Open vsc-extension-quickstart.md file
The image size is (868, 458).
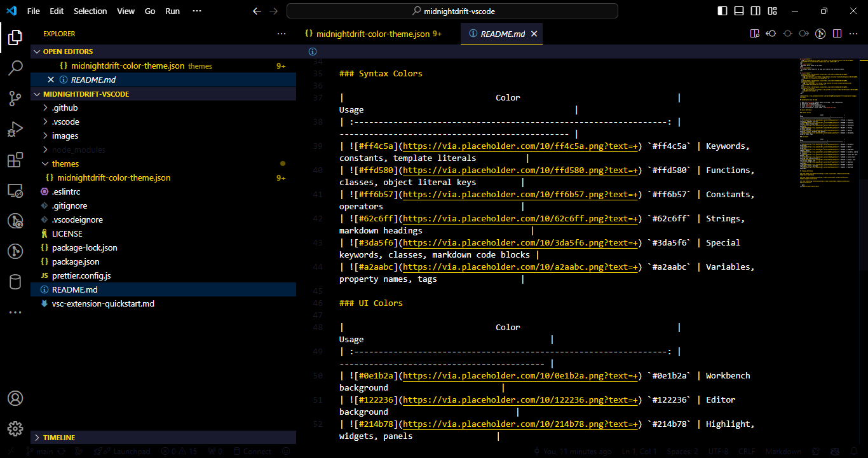coord(163,303)
